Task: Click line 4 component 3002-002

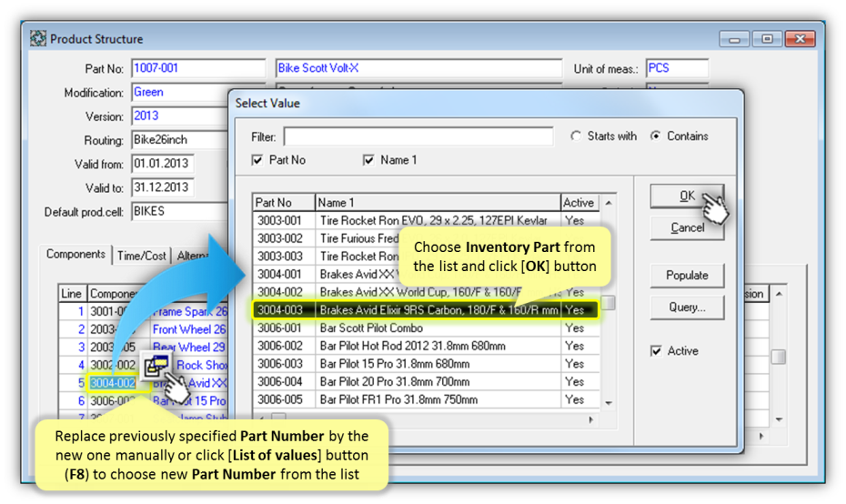Action: (112, 366)
